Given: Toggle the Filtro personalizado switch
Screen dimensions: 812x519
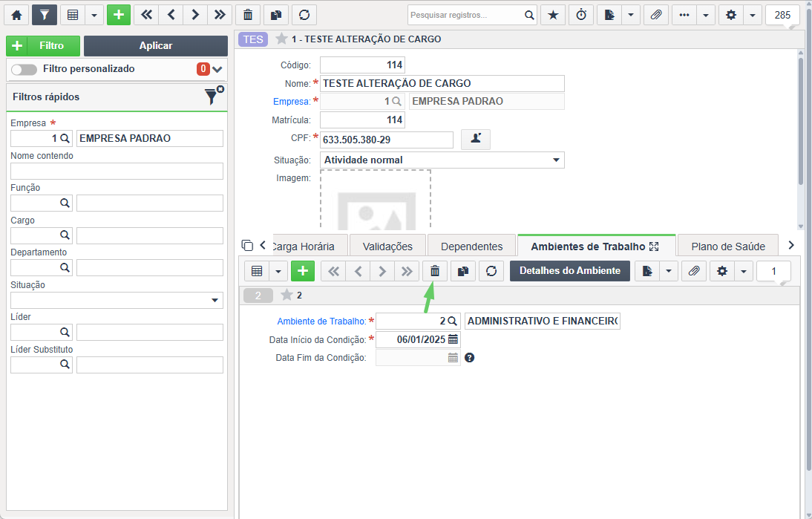Looking at the screenshot, I should coord(24,69).
